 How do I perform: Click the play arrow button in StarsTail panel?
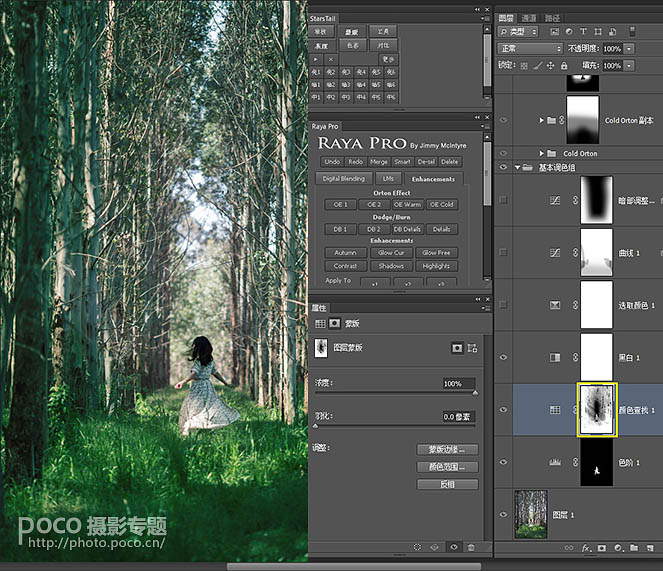coord(316,60)
